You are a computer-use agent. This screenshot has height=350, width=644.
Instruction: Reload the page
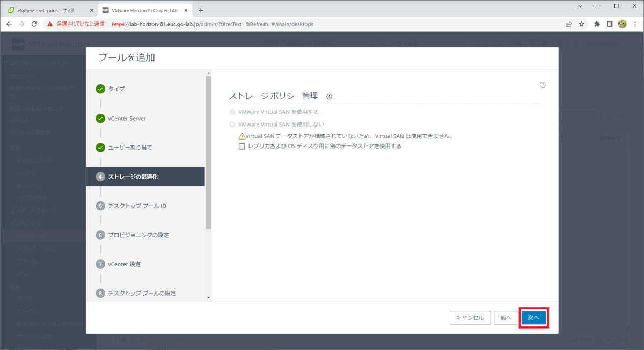pyautogui.click(x=34, y=24)
